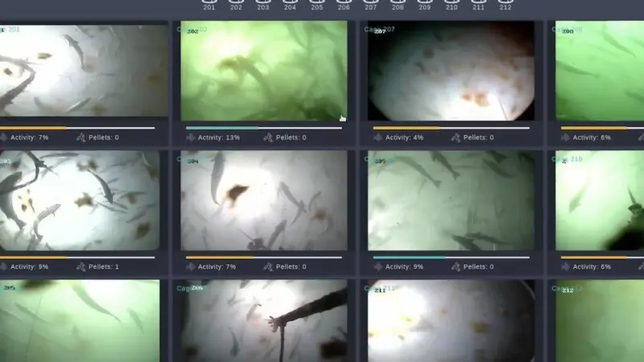Click the teal activity bar under the cage 209 feed
This screenshot has height=362, width=644.
(452, 257)
